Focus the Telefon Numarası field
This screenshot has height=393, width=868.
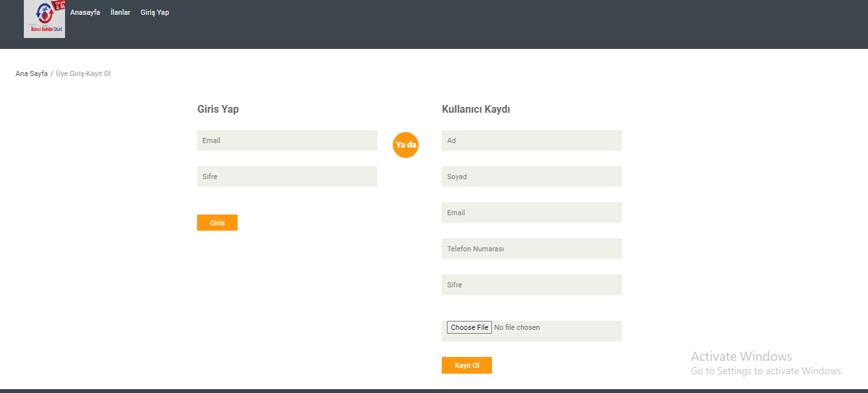(531, 248)
